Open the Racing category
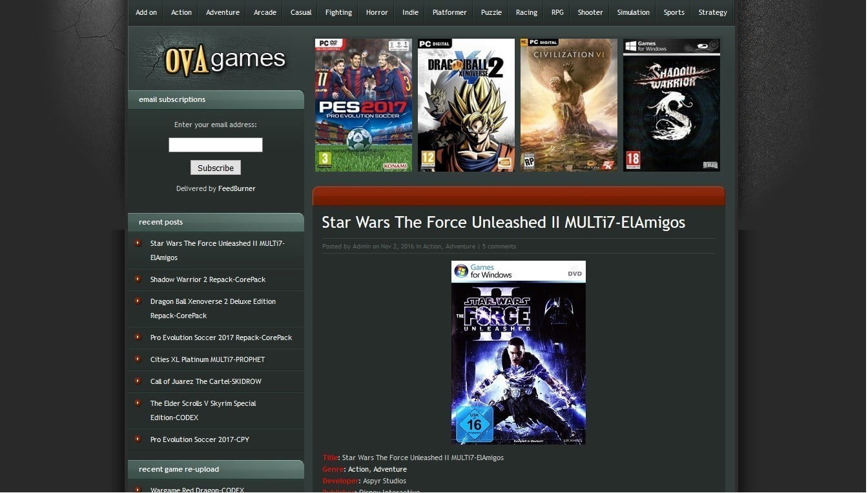This screenshot has height=493, width=868. click(526, 12)
